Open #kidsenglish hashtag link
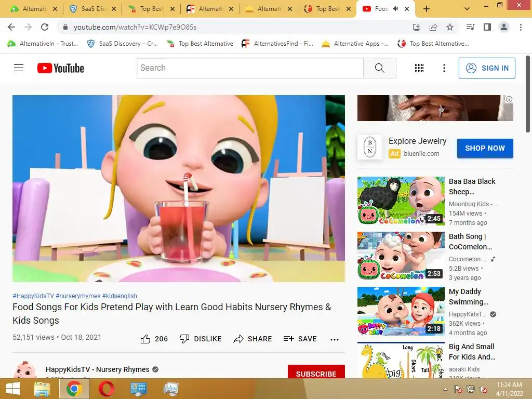 (119, 296)
